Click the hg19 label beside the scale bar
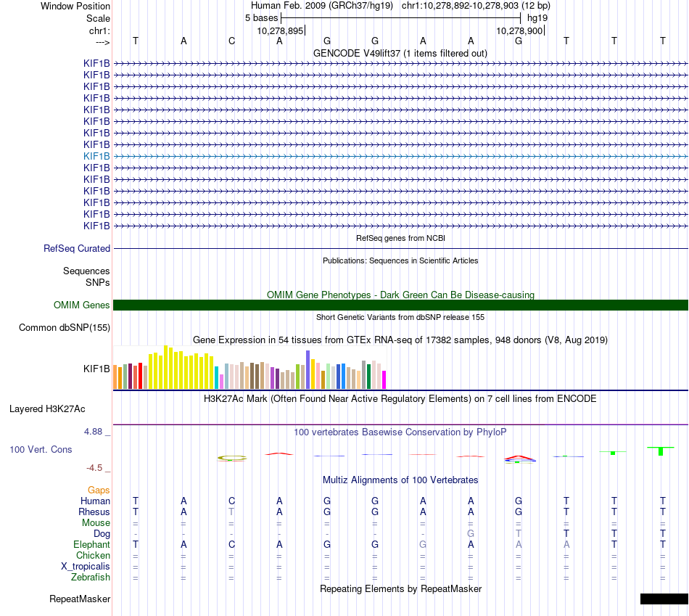The image size is (689, 616). pyautogui.click(x=537, y=18)
